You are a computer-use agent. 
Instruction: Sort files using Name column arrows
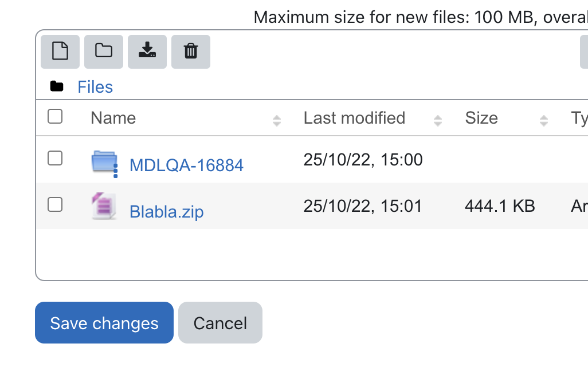click(277, 121)
